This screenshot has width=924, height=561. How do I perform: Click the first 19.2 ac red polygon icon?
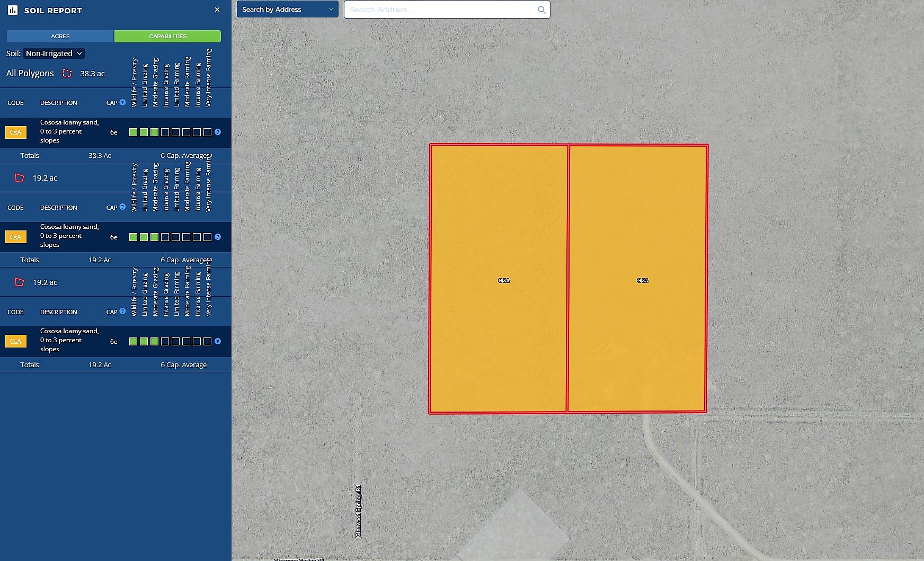tap(20, 178)
